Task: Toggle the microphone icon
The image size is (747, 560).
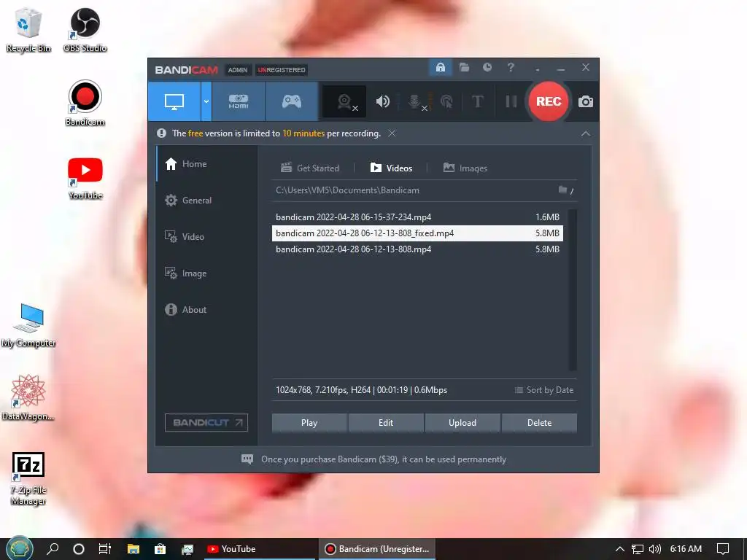Action: click(x=415, y=101)
